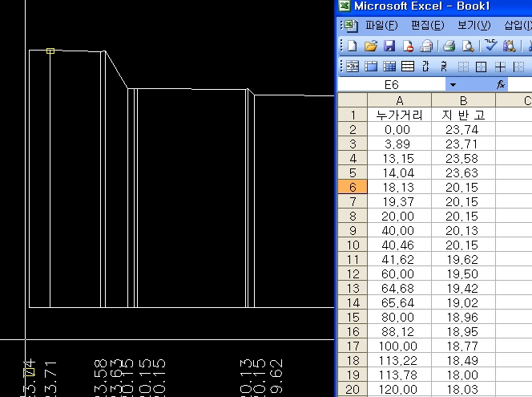This screenshot has height=397, width=532.
Task: Click the yellow grip square on the CAD profile line
Action: coord(50,51)
